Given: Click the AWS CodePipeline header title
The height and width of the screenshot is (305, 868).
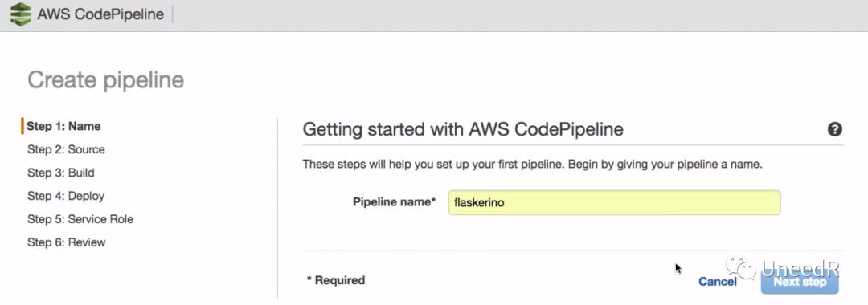Looking at the screenshot, I should [100, 14].
